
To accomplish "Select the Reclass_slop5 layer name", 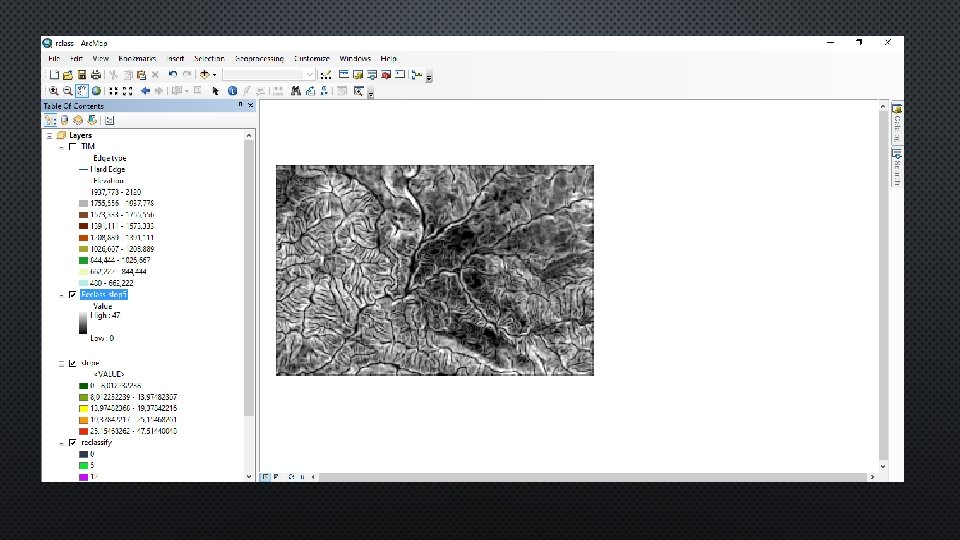I will (104, 295).
